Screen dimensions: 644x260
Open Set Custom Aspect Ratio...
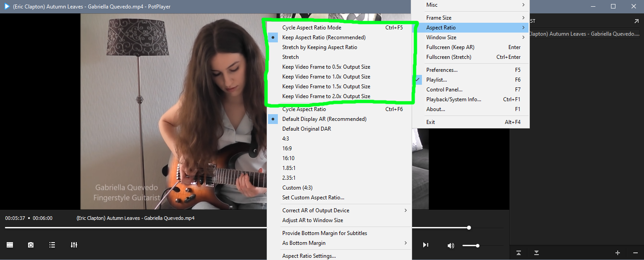[339, 198]
